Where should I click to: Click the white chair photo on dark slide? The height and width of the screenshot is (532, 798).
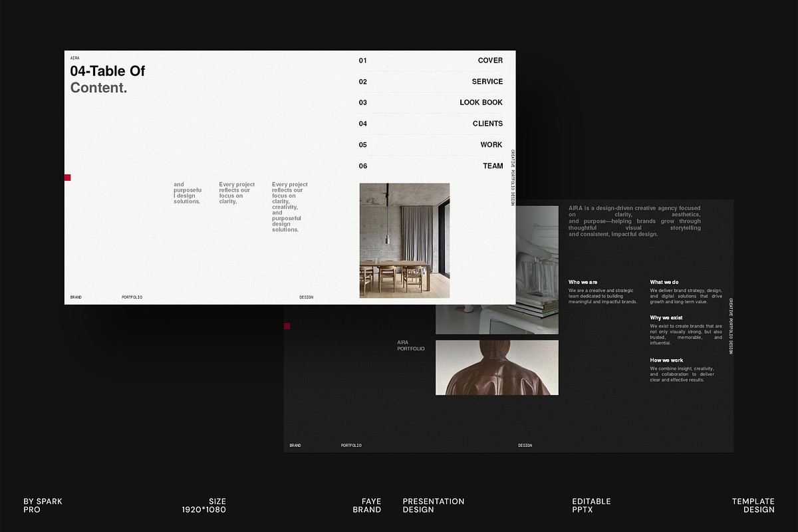tap(537, 269)
